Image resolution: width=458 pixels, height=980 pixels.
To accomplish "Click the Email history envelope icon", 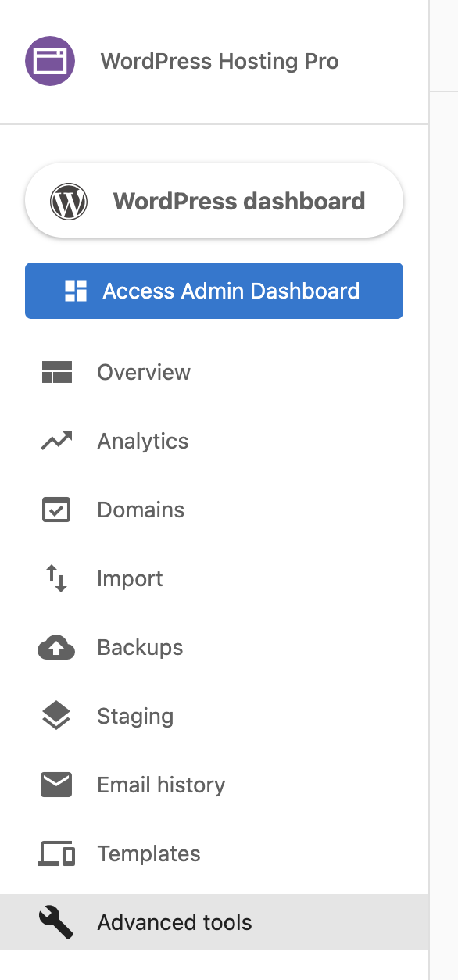I will click(56, 785).
